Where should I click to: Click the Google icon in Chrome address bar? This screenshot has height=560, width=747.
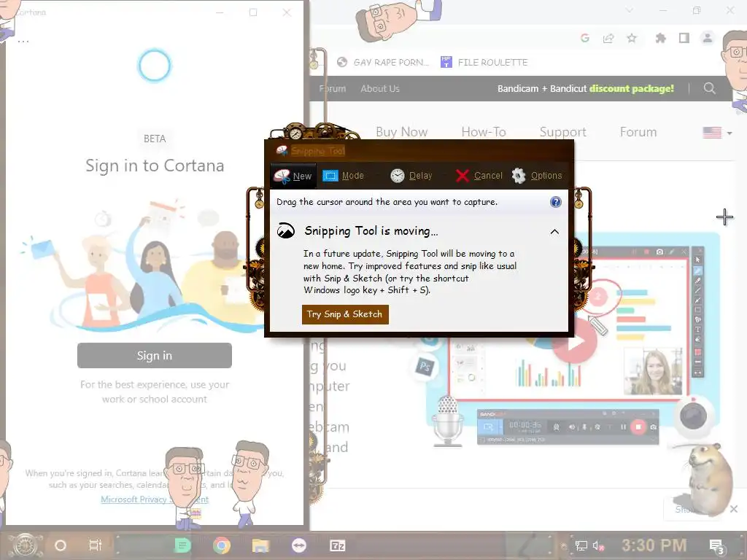click(x=585, y=38)
